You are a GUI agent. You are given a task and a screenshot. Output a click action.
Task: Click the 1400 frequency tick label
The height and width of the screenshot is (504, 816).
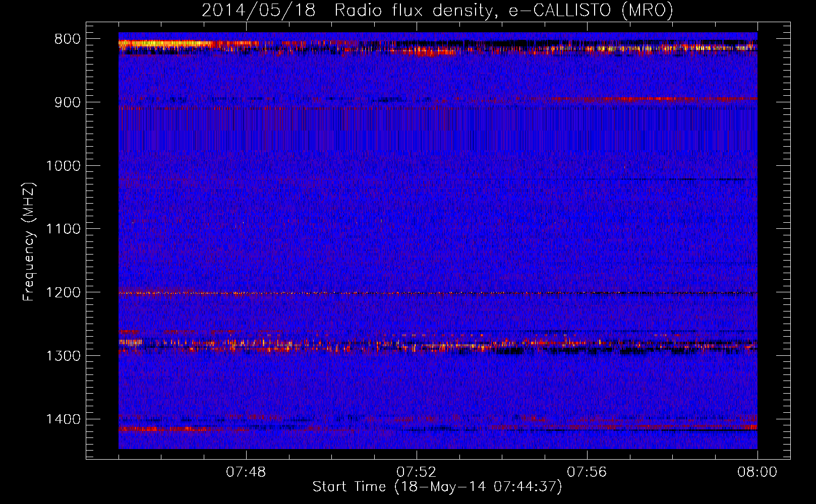63,419
